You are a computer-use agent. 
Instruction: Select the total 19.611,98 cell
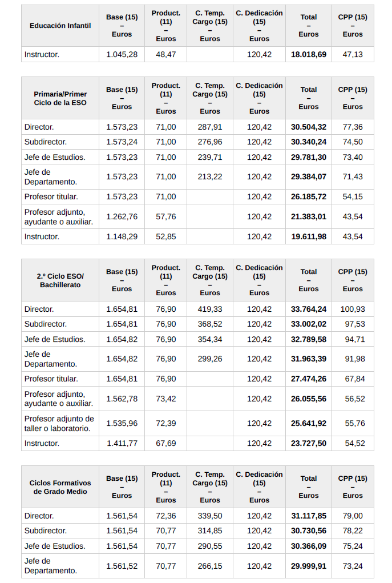click(308, 236)
